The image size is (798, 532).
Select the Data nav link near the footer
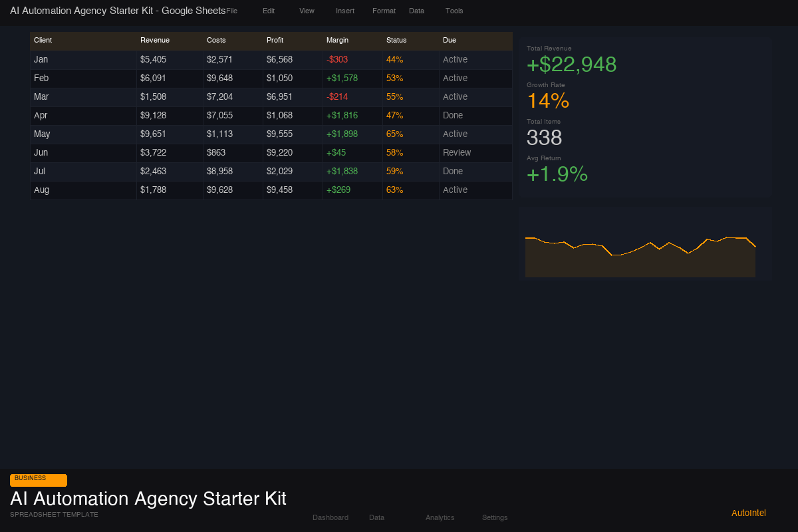(376, 517)
